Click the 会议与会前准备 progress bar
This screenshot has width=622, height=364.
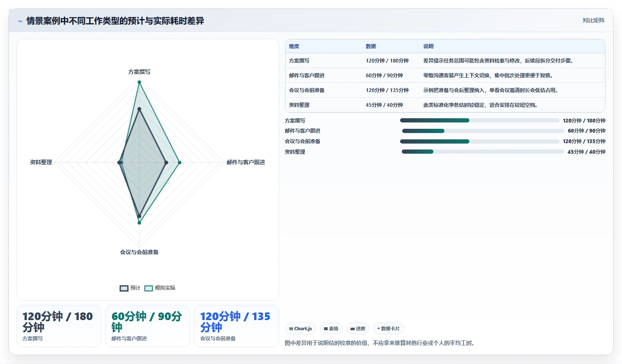coord(480,141)
